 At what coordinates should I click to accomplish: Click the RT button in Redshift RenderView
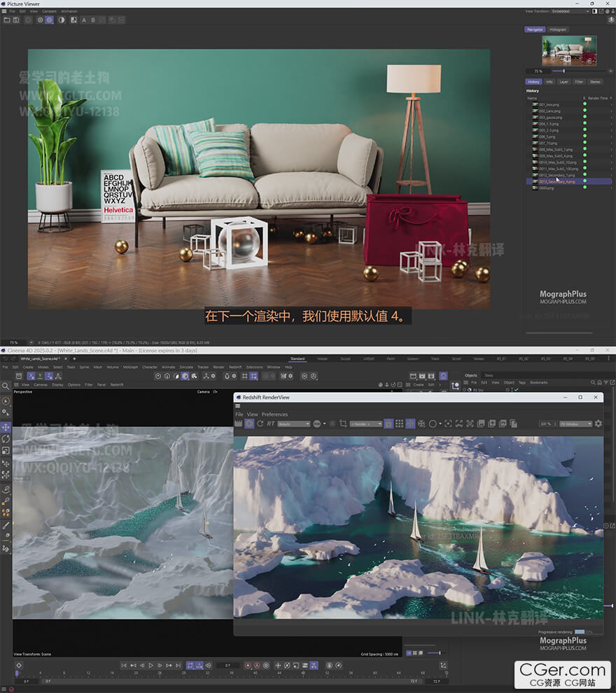tap(271, 423)
